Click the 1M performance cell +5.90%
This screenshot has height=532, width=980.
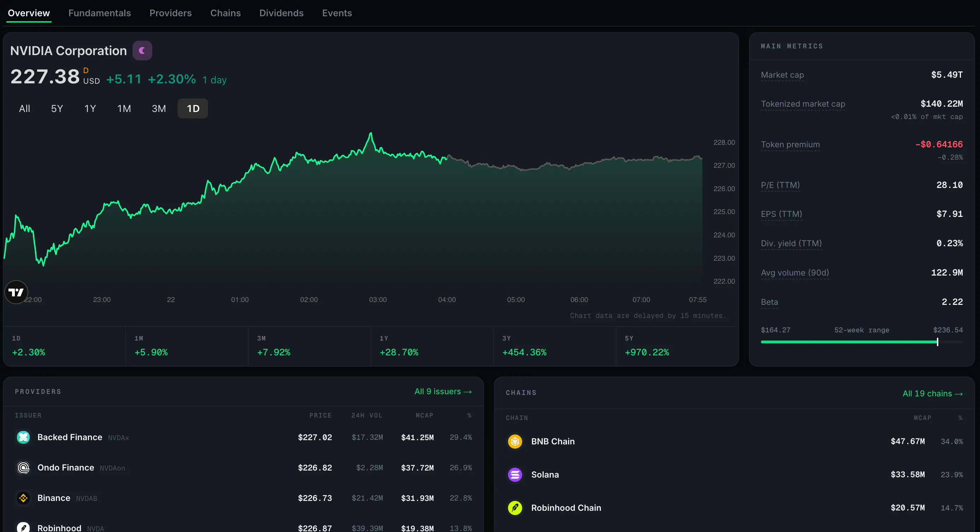[x=187, y=347]
